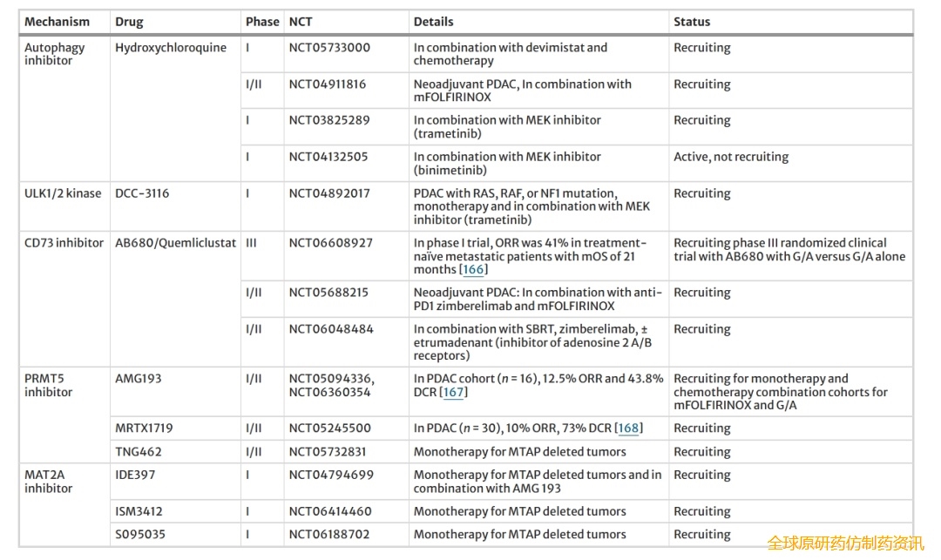Open citation link 167
The height and width of the screenshot is (560, 941).
pos(453,392)
